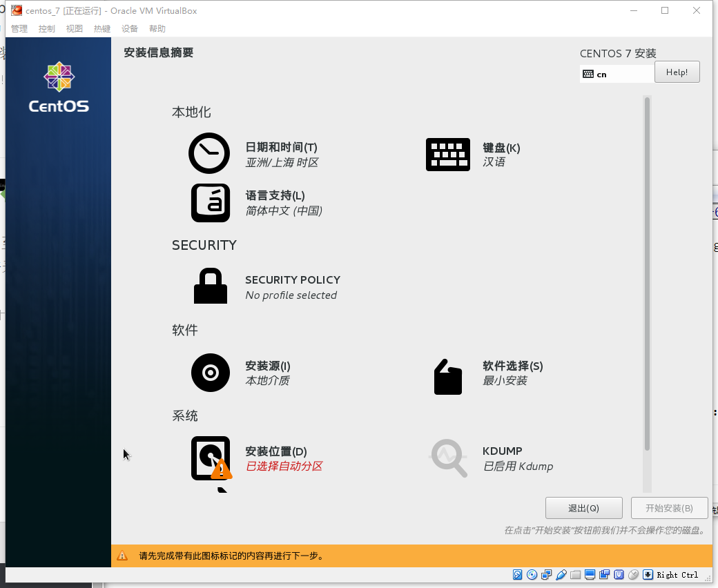Open the KDUMP magnifier icon
Viewport: 718px width, 588px height.
449,458
